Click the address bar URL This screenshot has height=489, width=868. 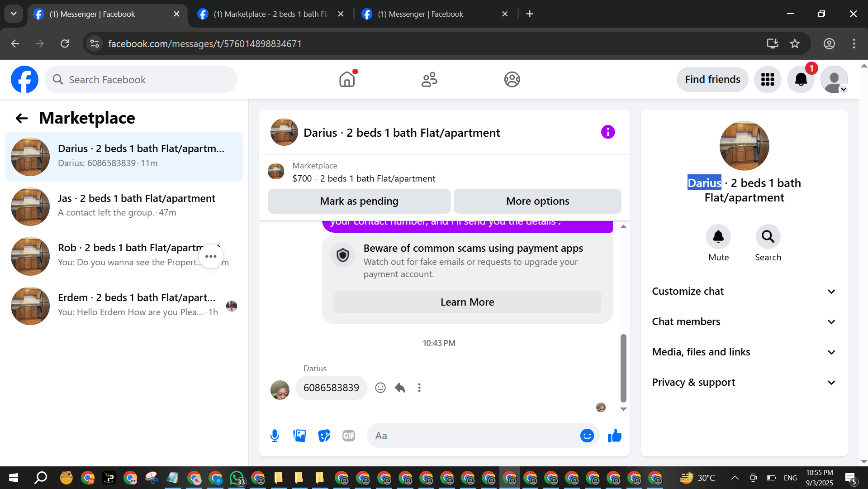pyautogui.click(x=205, y=43)
